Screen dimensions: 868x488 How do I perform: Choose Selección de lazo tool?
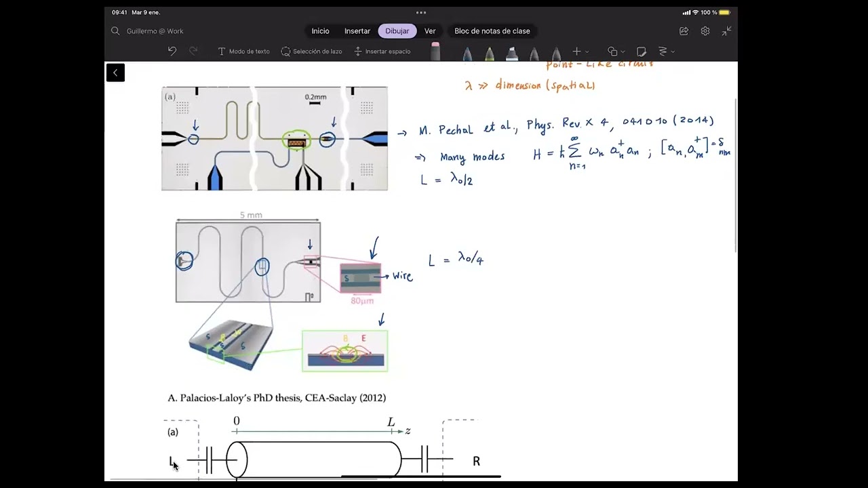[311, 52]
